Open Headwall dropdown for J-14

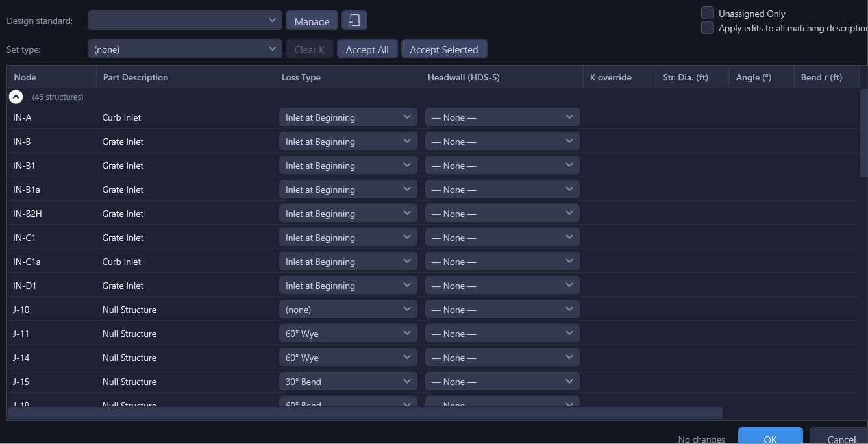tap(502, 358)
